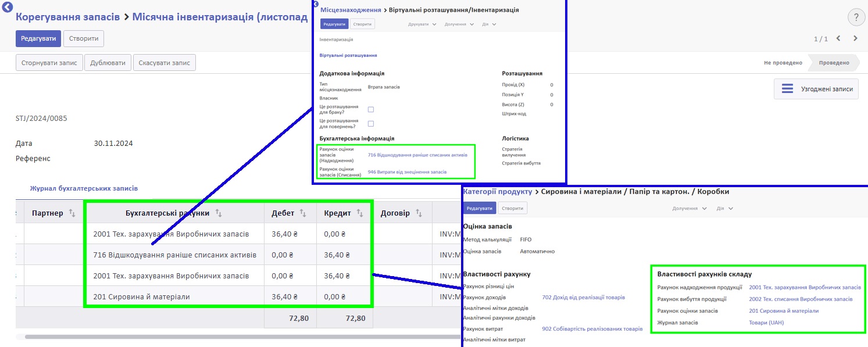Expand Долучення dropdown in product category window
Screen dimensions: 868x347
(690, 208)
